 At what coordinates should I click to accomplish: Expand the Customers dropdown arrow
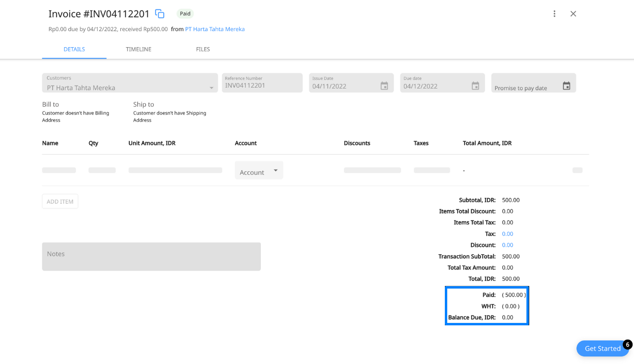[x=211, y=88]
